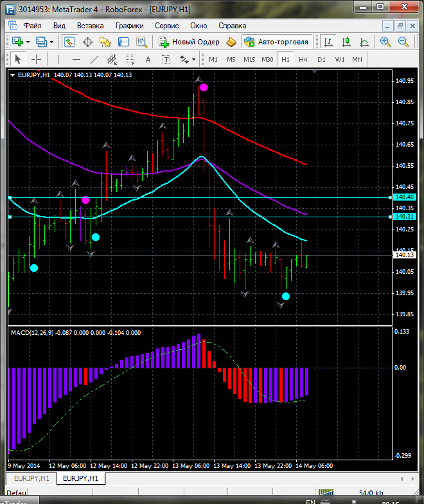Viewport: 424px width, 504px height.
Task: Expand the EURJPY,H1 chart title triangle
Action: (13, 75)
